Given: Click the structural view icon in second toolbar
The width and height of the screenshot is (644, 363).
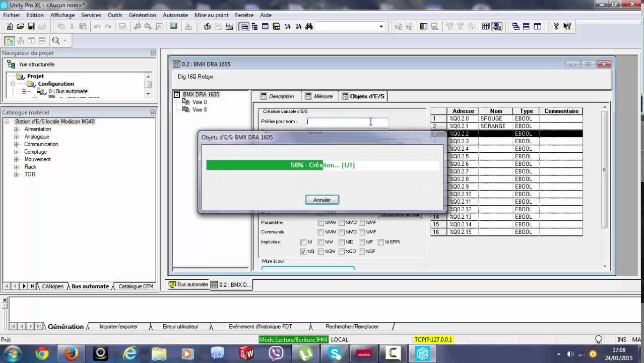Looking at the screenshot, I should click(10, 41).
